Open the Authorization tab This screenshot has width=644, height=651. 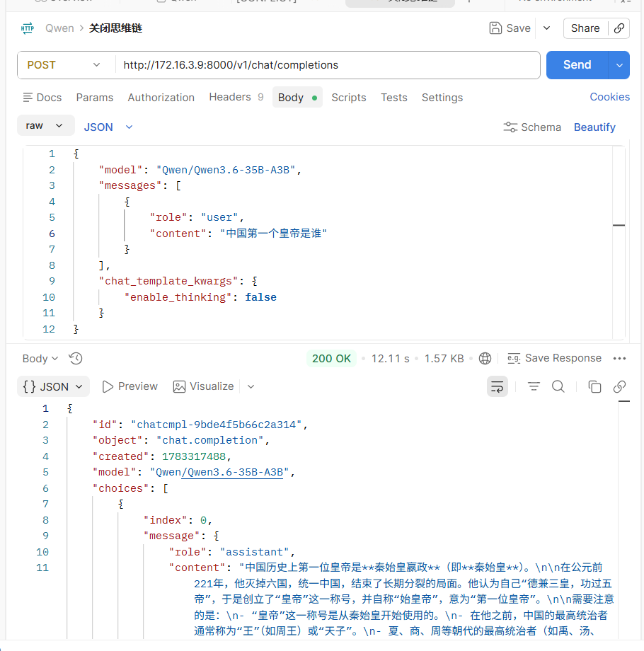161,98
